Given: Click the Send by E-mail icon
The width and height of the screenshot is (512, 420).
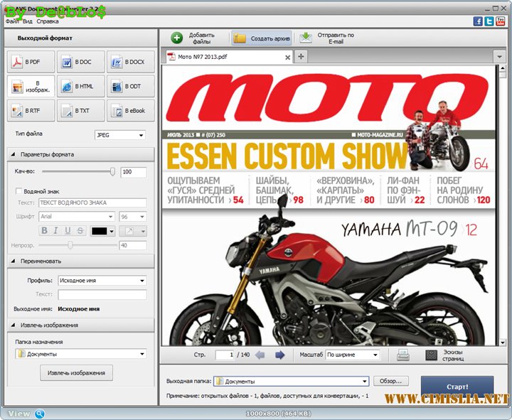Looking at the screenshot, I should click(306, 38).
